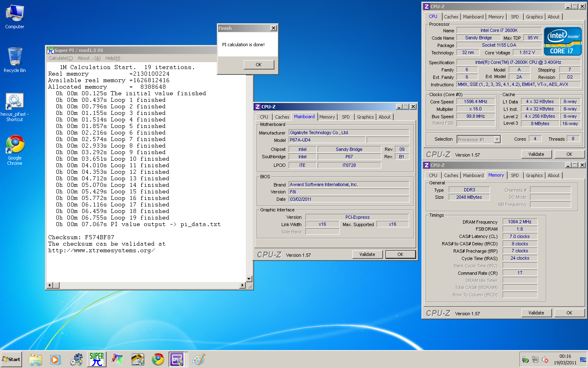Select Memory tab in Mainboard CPU-Z window
The width and height of the screenshot is (588, 368).
point(327,117)
